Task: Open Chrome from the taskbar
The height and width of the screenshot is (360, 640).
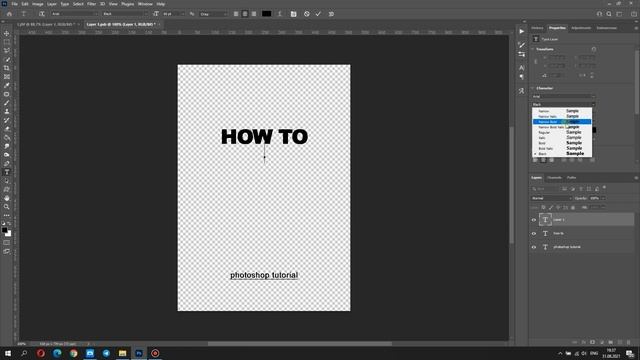Action: 73,353
